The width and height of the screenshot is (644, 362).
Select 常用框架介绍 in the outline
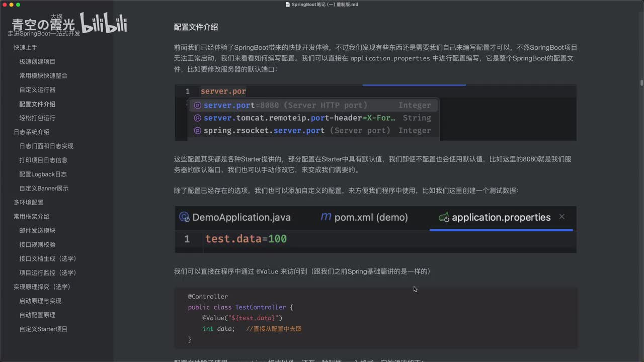click(x=31, y=216)
